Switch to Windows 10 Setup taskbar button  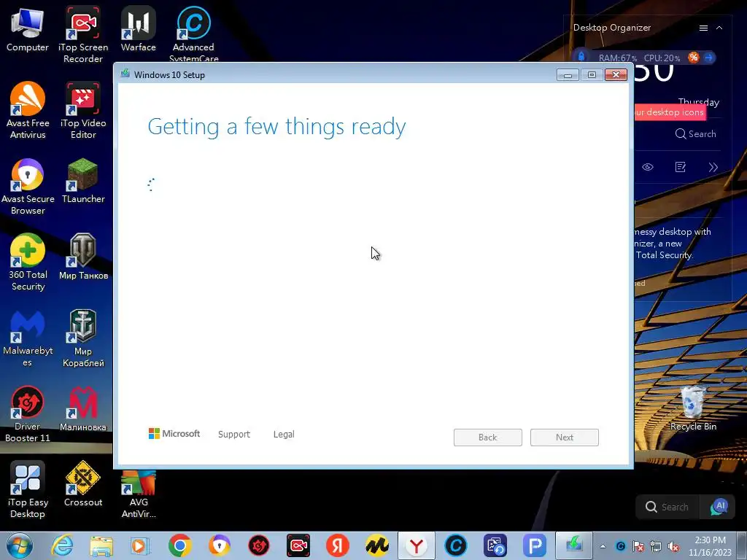pyautogui.click(x=574, y=545)
